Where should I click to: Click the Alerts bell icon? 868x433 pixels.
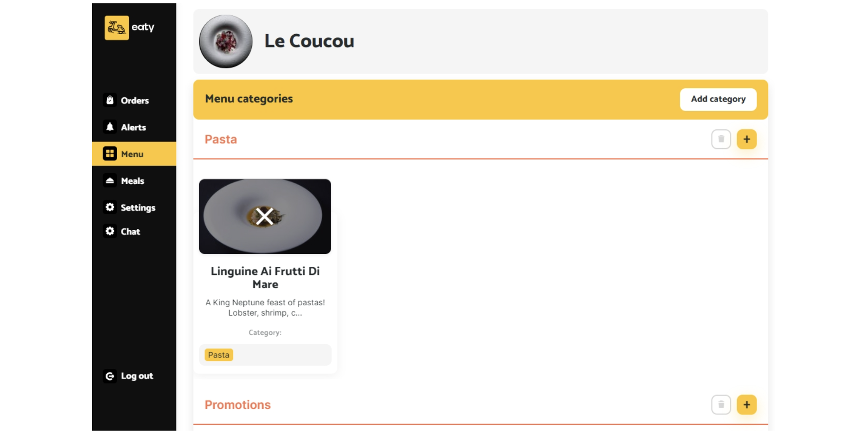110,127
